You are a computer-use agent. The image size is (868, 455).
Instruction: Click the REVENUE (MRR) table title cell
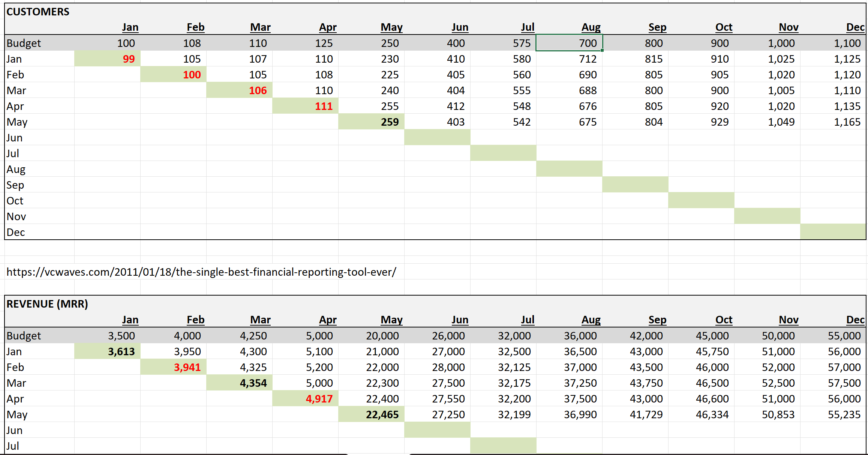point(47,304)
